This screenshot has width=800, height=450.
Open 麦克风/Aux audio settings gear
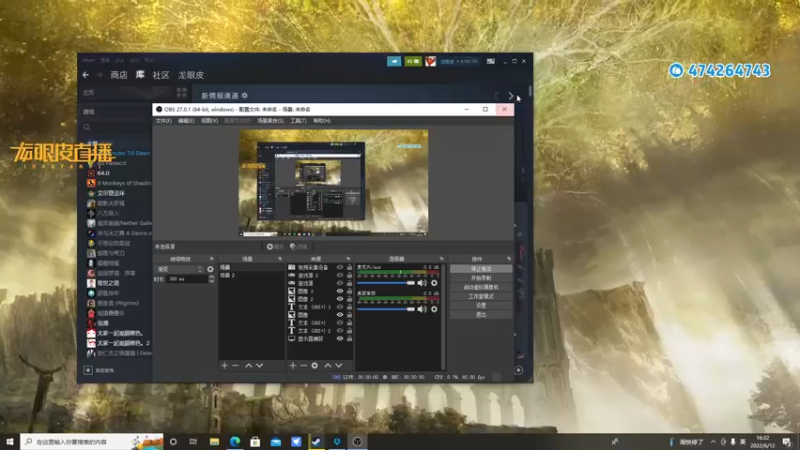(x=434, y=283)
